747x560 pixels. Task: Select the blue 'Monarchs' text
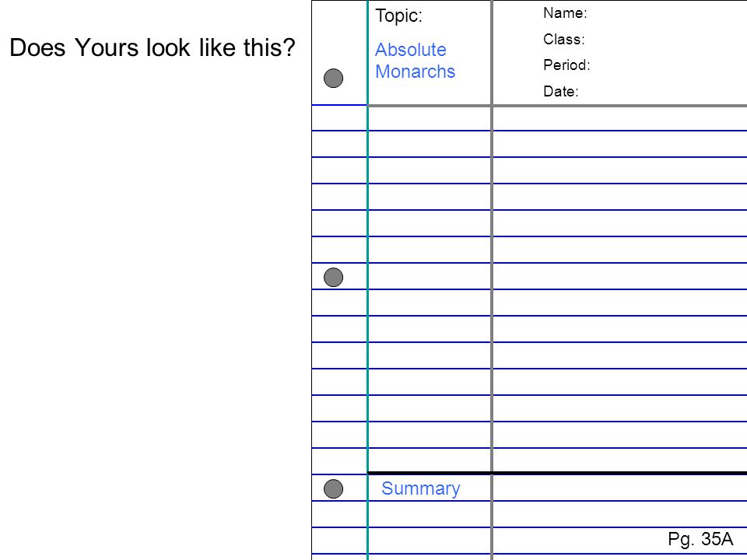pyautogui.click(x=415, y=72)
